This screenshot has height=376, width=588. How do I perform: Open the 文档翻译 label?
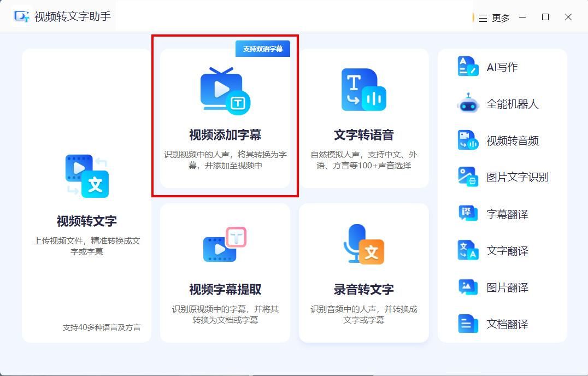tap(507, 324)
